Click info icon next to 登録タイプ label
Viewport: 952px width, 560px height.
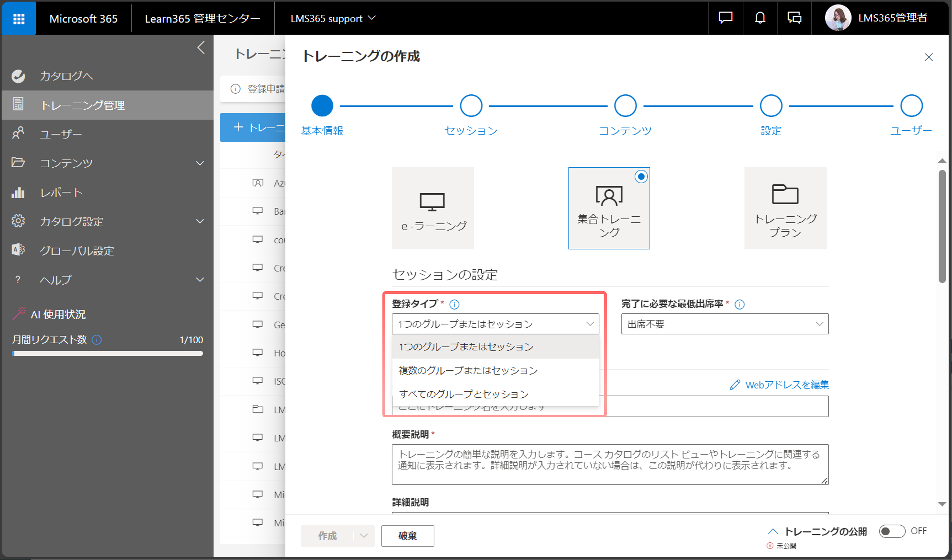[x=454, y=304]
